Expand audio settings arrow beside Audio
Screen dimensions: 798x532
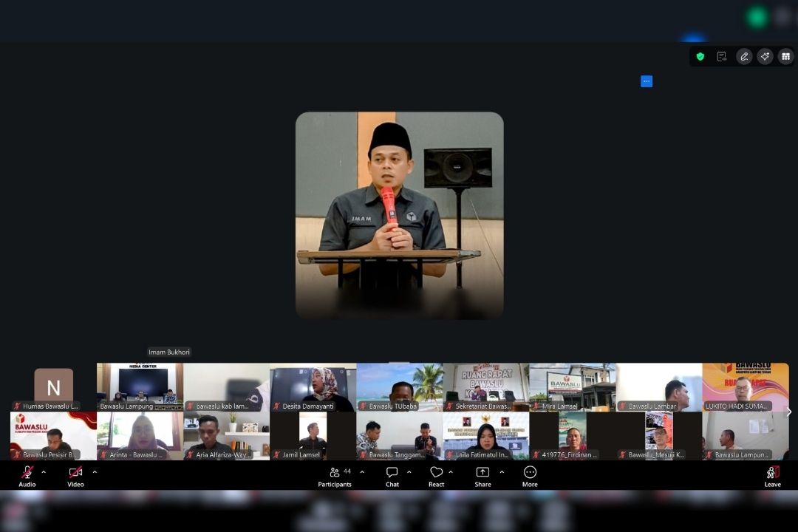[x=44, y=472]
